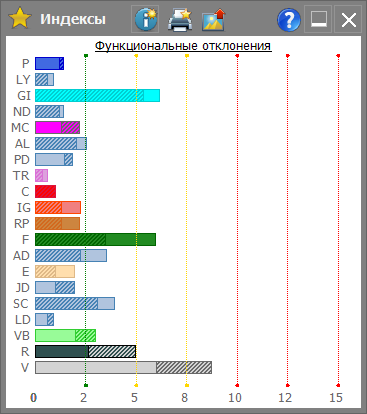Select the AD row label
367x414 pixels.
(x=21, y=255)
